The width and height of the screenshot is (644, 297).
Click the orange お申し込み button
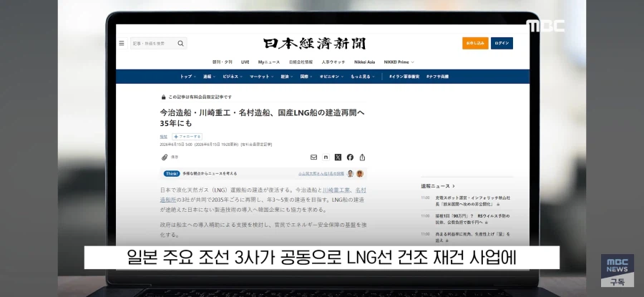475,43
